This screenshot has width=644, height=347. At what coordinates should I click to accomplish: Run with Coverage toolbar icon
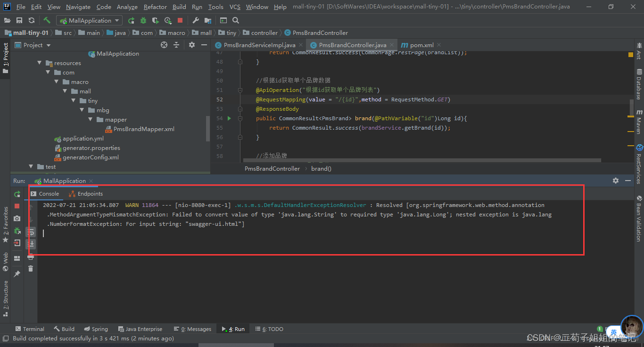click(x=155, y=20)
